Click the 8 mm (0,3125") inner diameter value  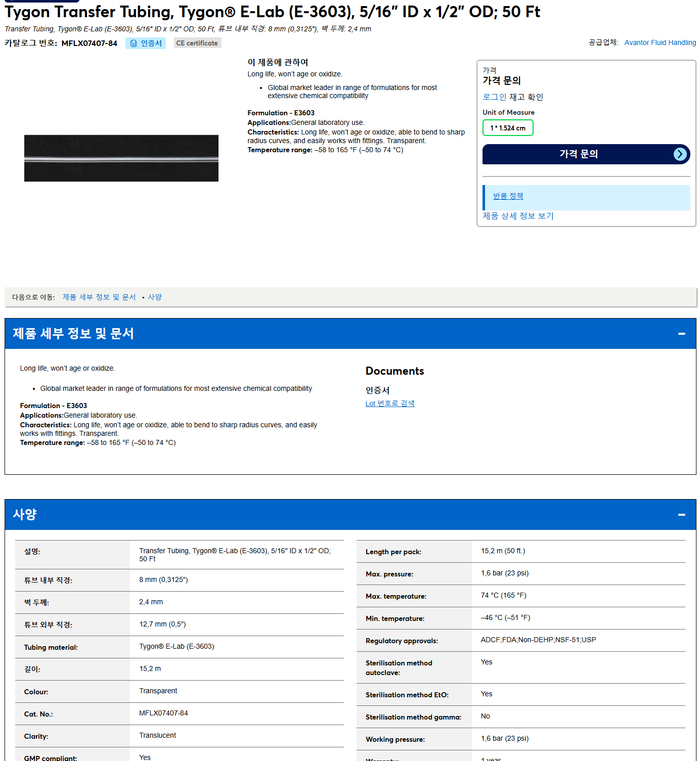point(163,580)
